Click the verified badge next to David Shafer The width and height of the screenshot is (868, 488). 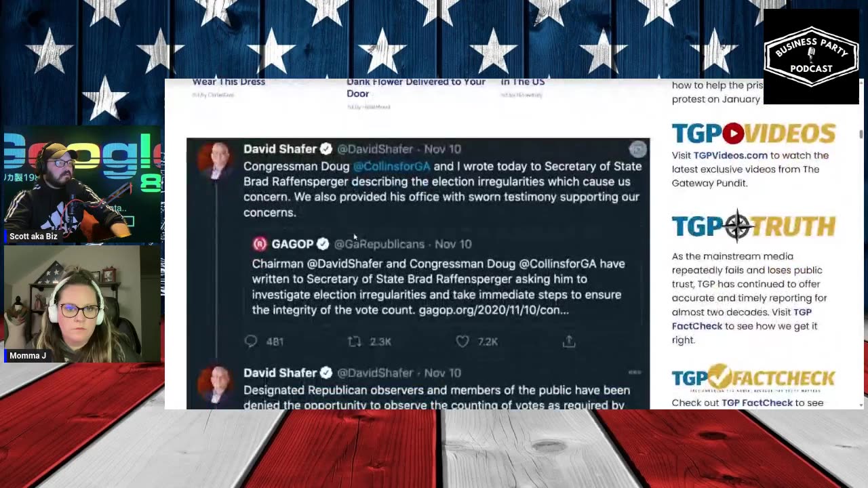(326, 149)
